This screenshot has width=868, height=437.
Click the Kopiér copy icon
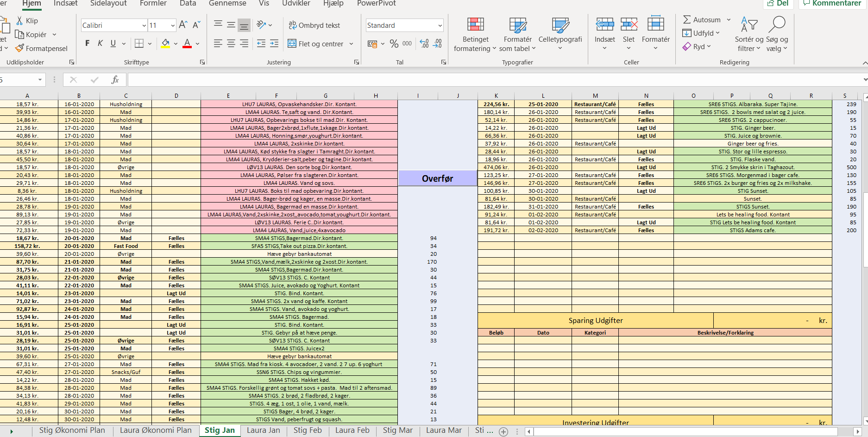pyautogui.click(x=19, y=35)
